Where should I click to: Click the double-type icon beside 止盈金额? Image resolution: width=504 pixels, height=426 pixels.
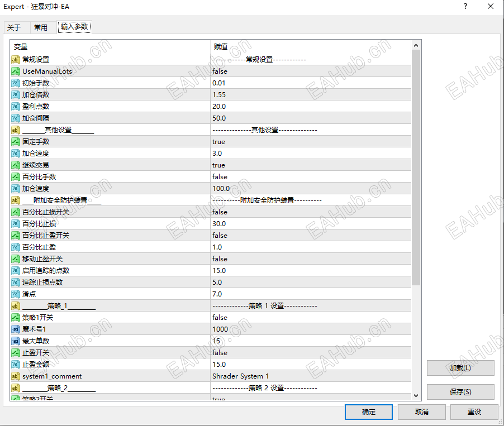[x=16, y=365]
